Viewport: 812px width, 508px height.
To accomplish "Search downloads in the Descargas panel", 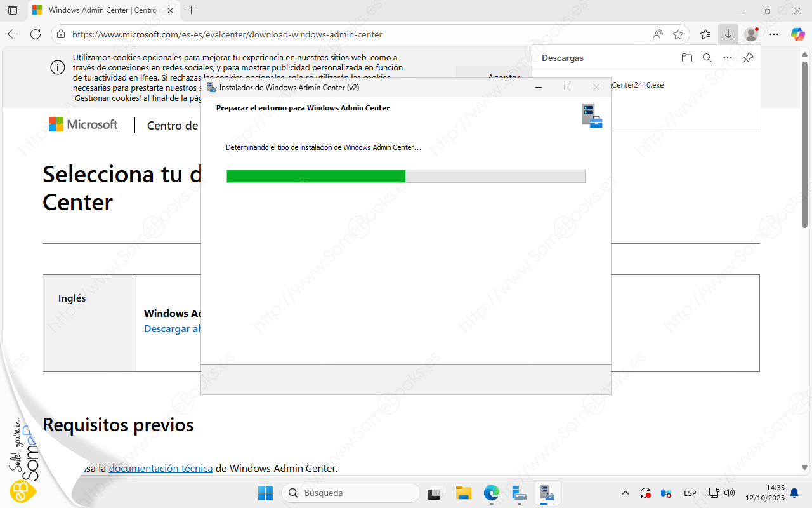I will click(707, 58).
